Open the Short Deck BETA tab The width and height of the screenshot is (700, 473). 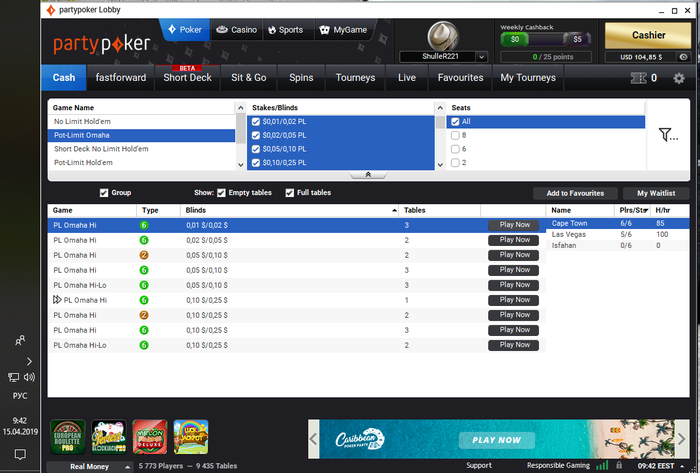pyautogui.click(x=187, y=78)
